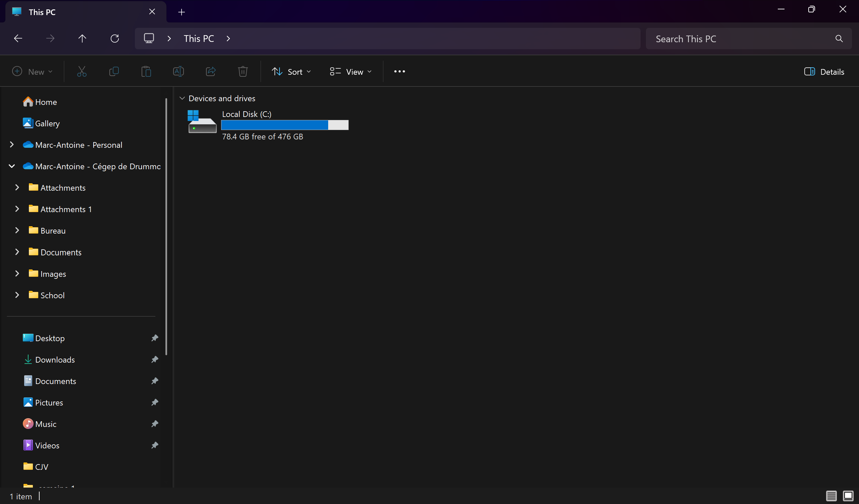The height and width of the screenshot is (504, 859).
Task: Switch to details list view in the status bar
Action: (x=831, y=496)
